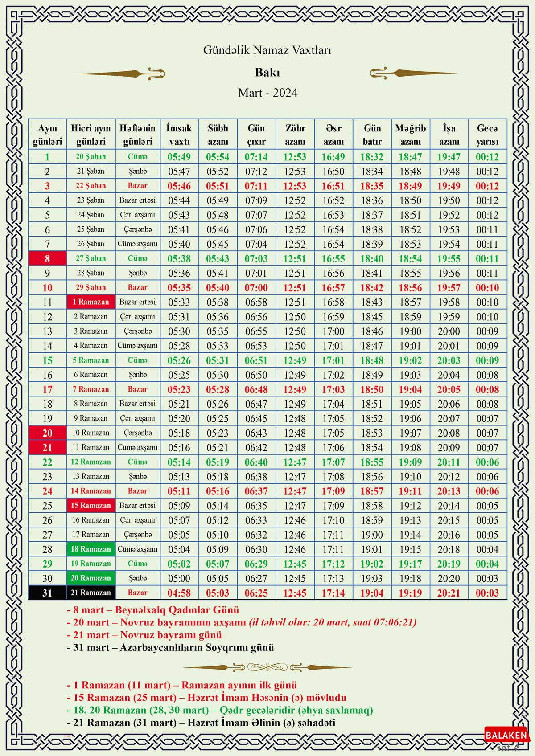Click the red "1 Ramazan" highlighted cell
This screenshot has height=756, width=535.
click(91, 302)
